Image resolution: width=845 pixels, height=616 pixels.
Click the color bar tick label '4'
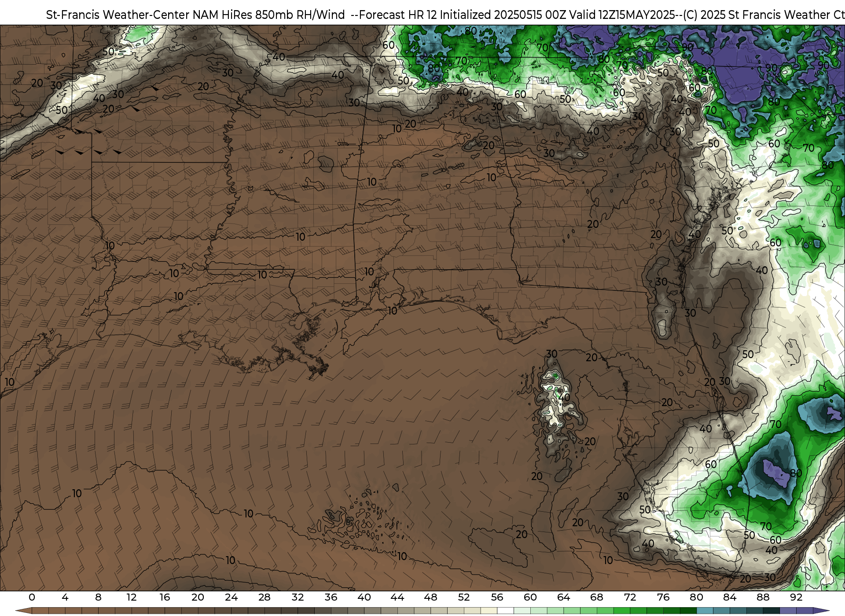[x=65, y=597]
